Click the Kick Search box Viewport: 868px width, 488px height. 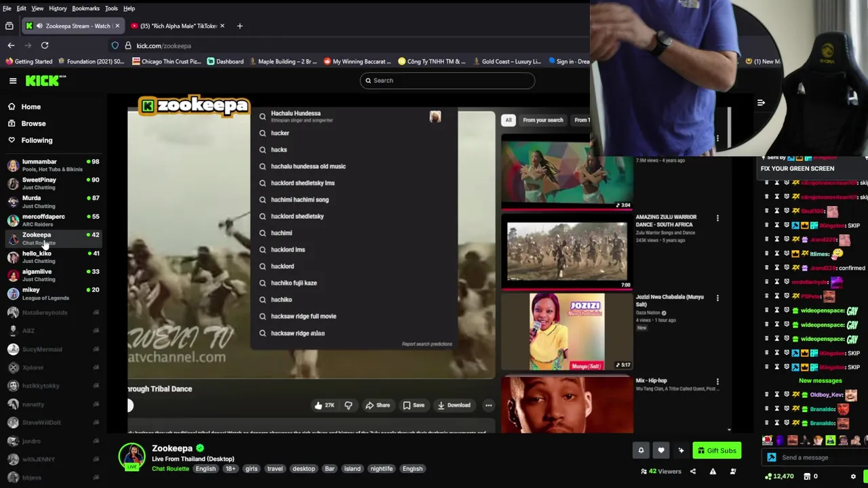pos(447,81)
